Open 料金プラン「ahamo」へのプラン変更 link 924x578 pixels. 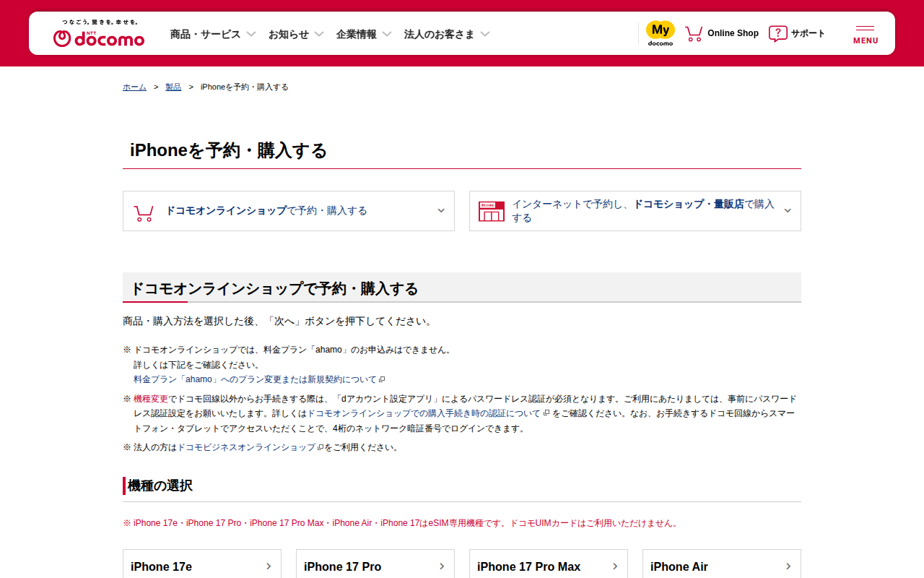[x=256, y=379]
